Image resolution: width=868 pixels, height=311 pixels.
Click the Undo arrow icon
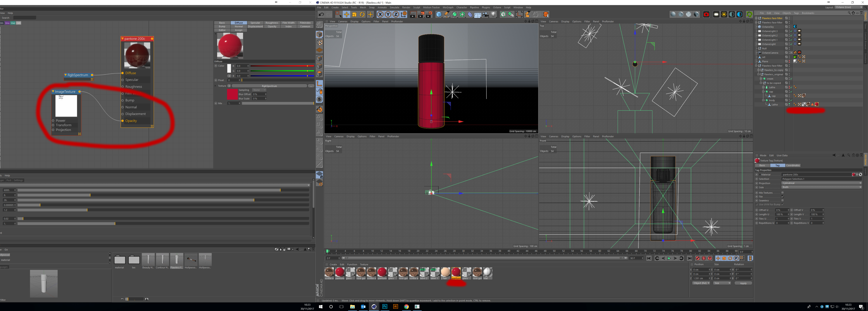tap(321, 15)
